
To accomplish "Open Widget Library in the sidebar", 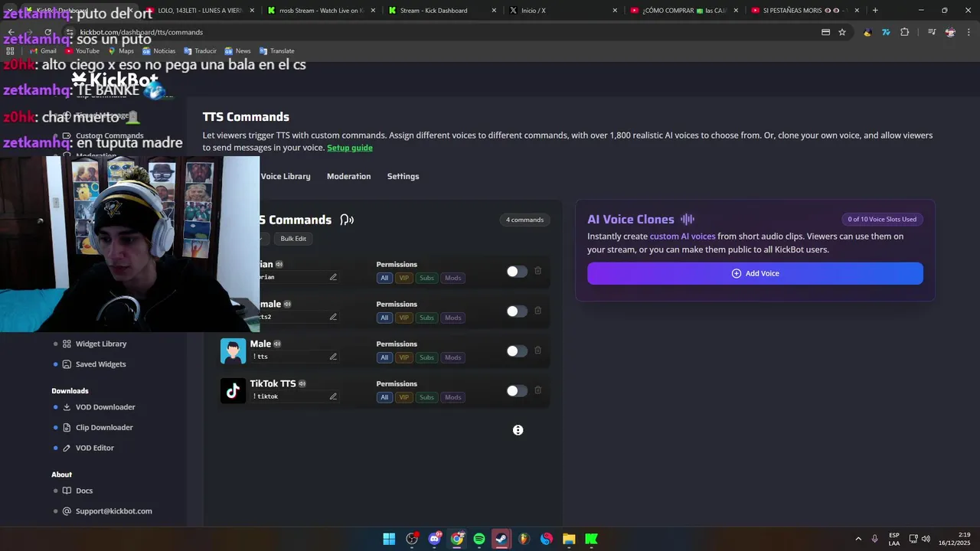I will [101, 344].
